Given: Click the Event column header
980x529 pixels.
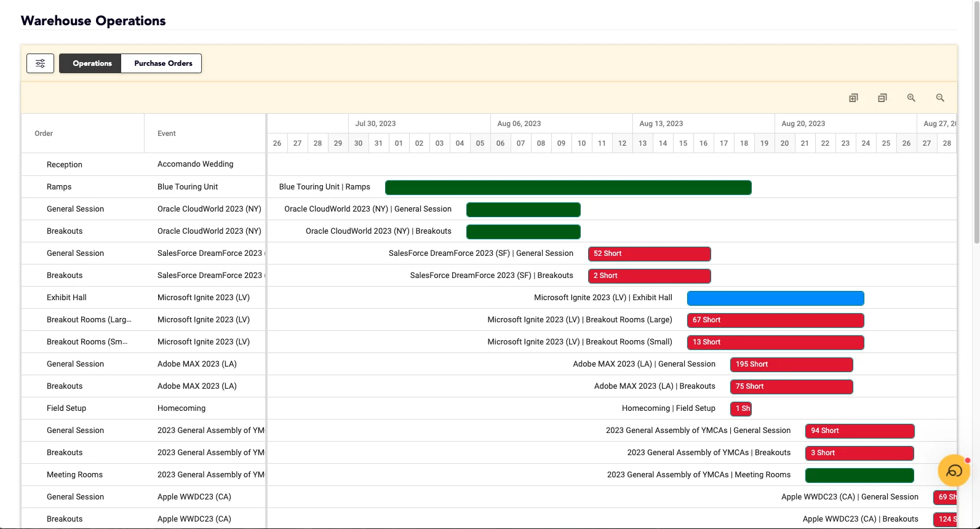Looking at the screenshot, I should [205, 133].
